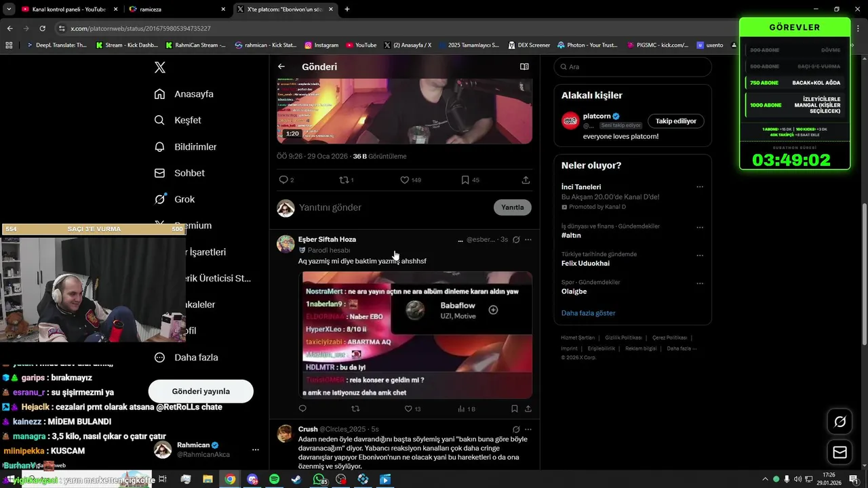Share Eşber Siftah Hoza's reply
The width and height of the screenshot is (868, 488).
(x=528, y=409)
